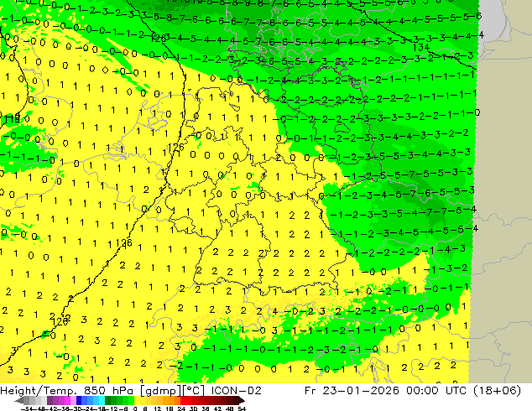Click the 'ICON-D2' model name label
532x411 pixels.
pos(237,391)
